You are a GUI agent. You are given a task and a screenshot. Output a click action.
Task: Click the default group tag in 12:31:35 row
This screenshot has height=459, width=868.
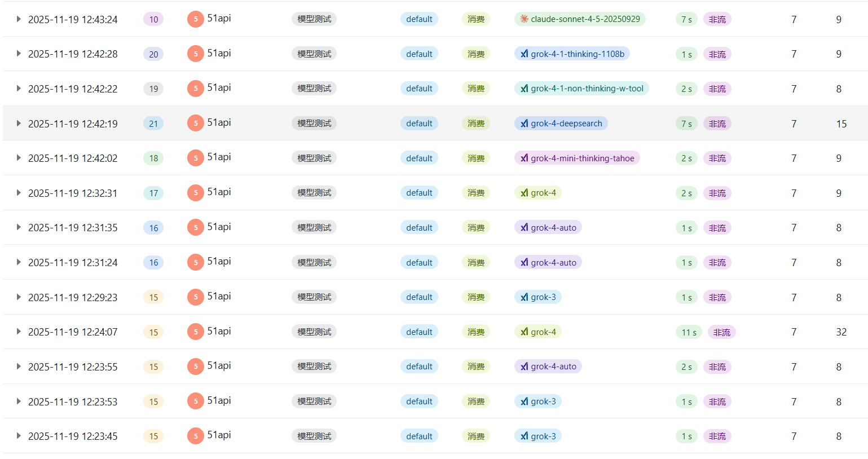pos(419,228)
